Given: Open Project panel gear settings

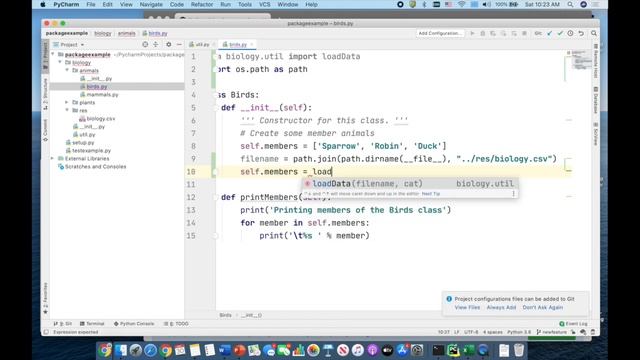Looking at the screenshot, I should coord(169,44).
